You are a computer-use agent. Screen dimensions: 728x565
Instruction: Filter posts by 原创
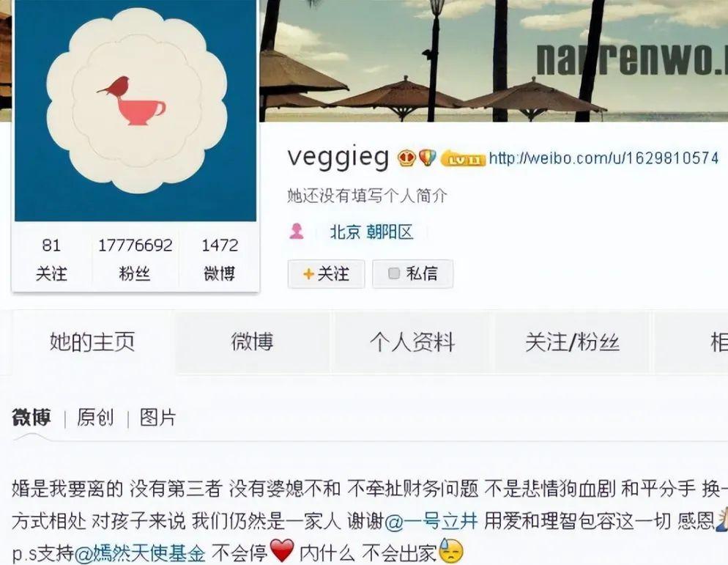tap(95, 417)
